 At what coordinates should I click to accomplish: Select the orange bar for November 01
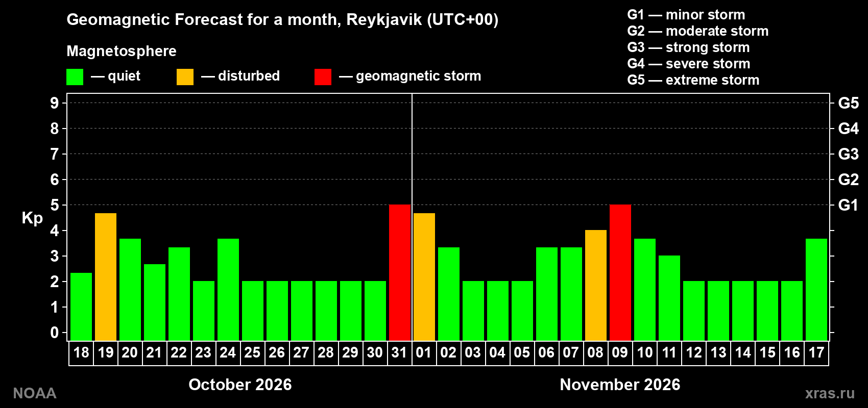point(424,277)
